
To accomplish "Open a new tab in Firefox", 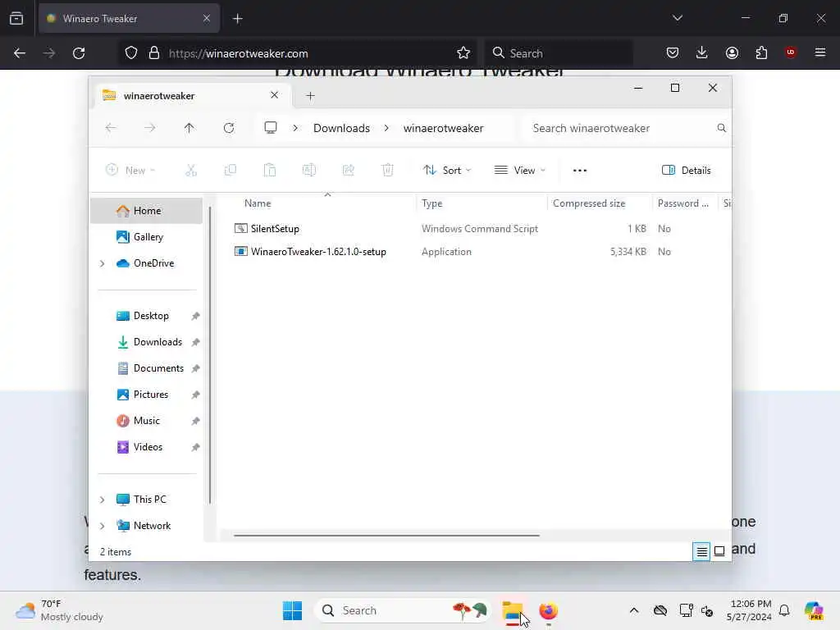I will tap(238, 19).
